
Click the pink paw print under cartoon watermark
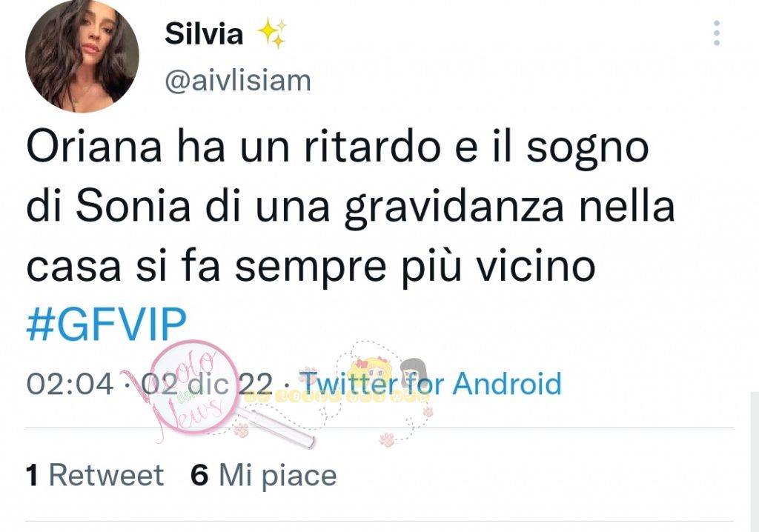tap(387, 439)
